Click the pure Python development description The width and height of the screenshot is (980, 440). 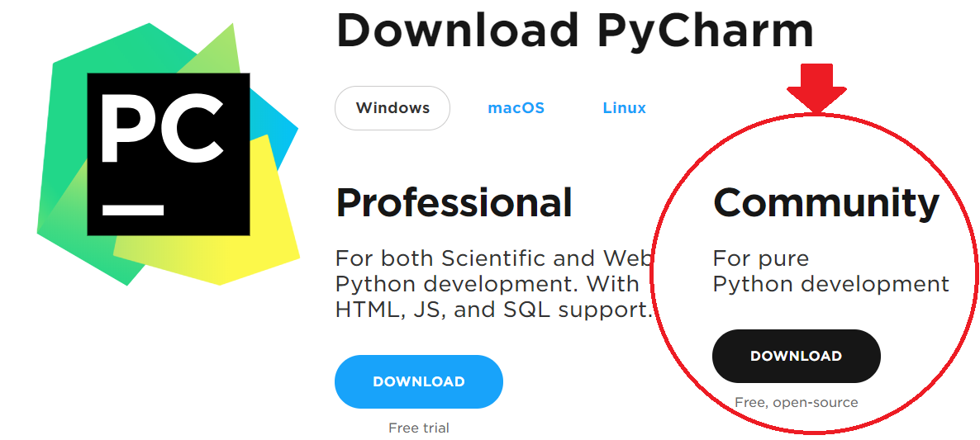click(831, 272)
